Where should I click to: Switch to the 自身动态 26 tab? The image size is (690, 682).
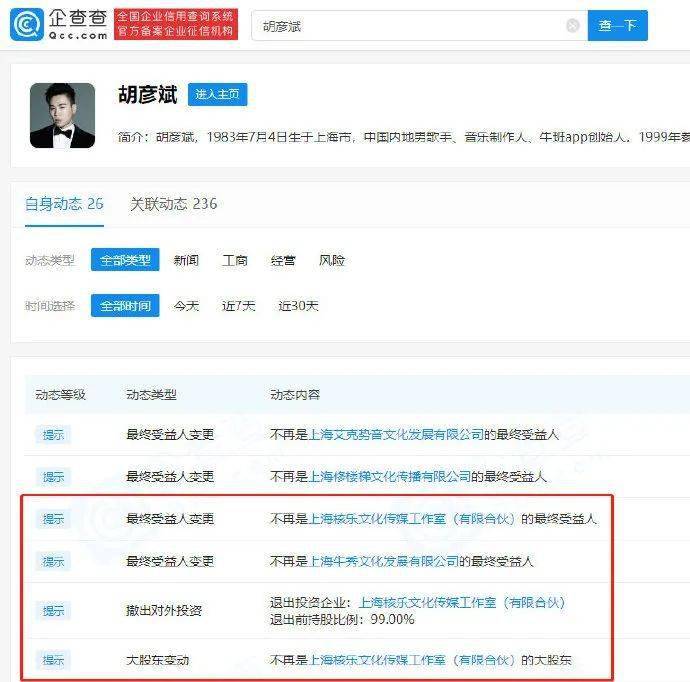coord(64,204)
